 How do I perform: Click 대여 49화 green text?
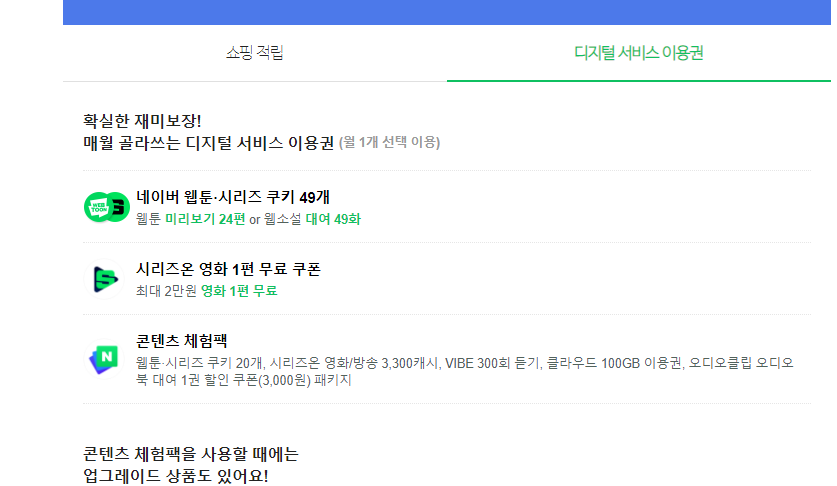[x=333, y=219]
